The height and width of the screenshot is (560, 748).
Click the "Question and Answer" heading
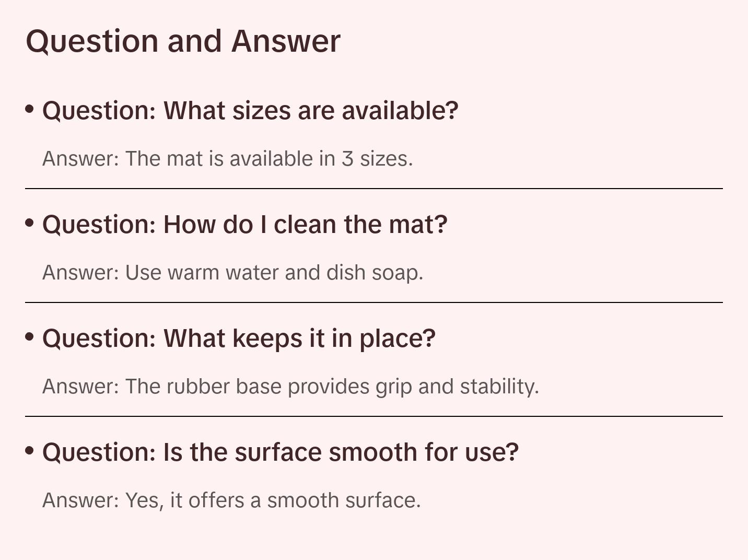(x=183, y=41)
